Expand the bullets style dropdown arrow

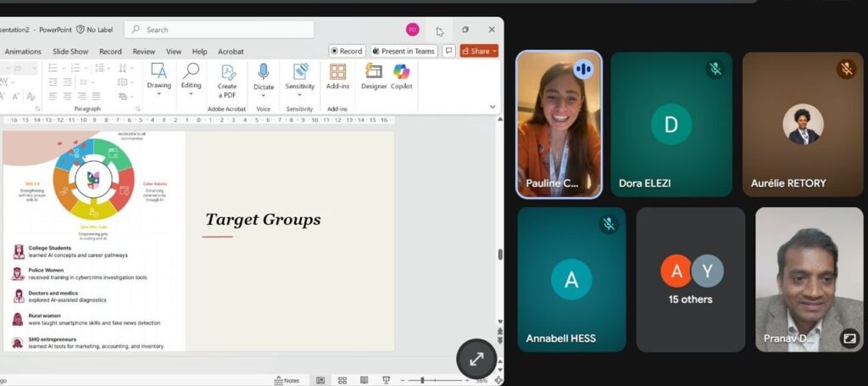tap(63, 68)
